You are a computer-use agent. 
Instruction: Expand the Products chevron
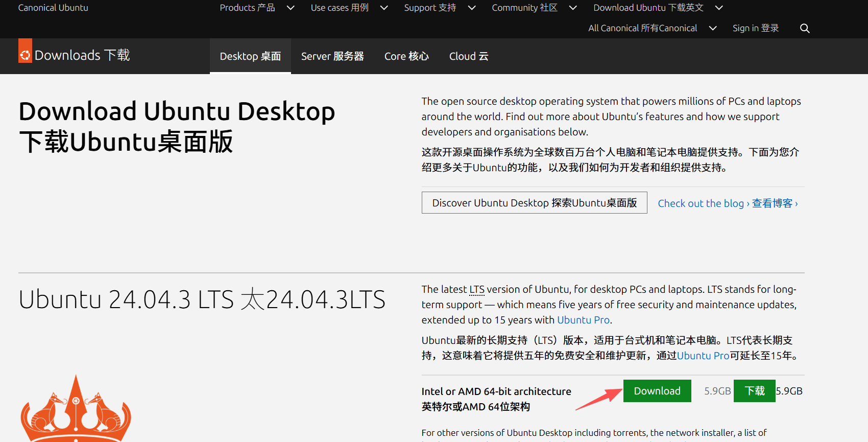pyautogui.click(x=291, y=8)
